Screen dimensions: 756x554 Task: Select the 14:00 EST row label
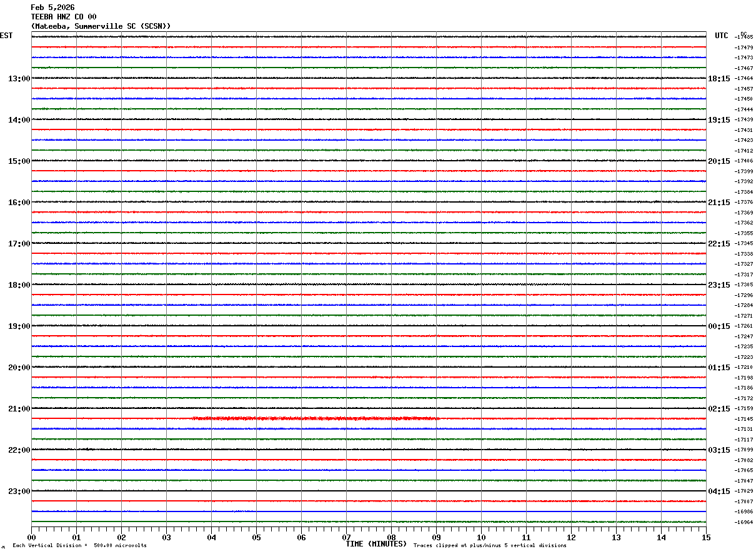click(x=19, y=120)
